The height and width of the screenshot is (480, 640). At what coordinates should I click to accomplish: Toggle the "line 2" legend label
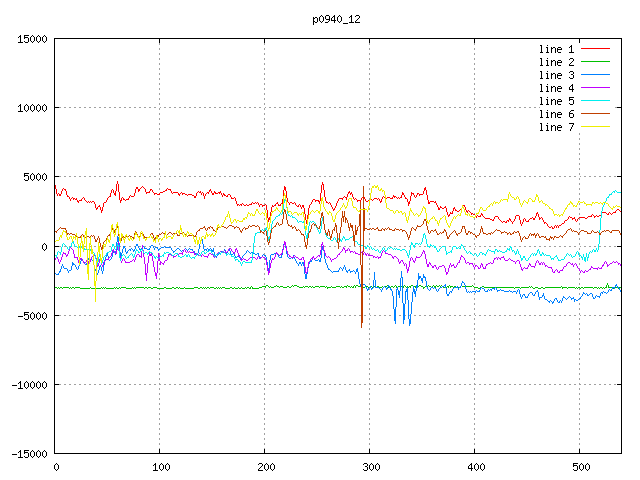click(x=557, y=62)
